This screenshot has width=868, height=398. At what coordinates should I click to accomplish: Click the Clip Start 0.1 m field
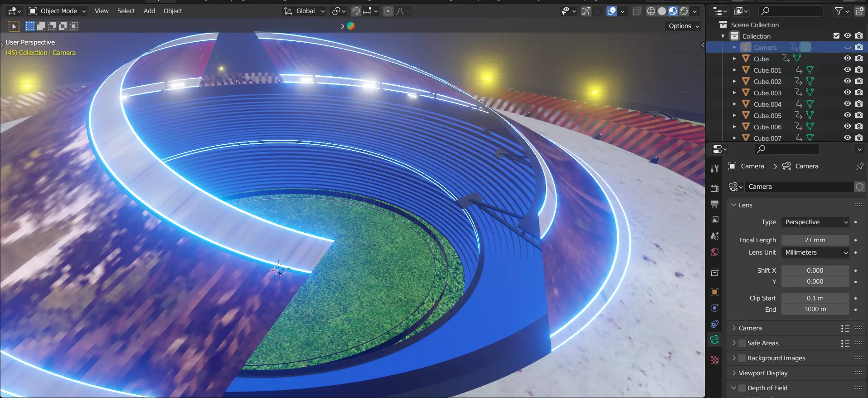pyautogui.click(x=815, y=298)
